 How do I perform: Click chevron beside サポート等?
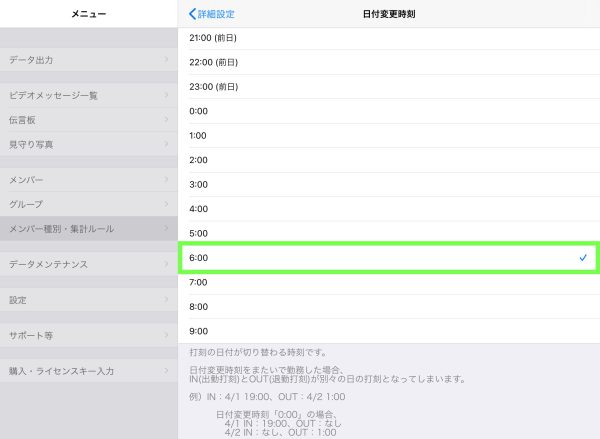167,335
